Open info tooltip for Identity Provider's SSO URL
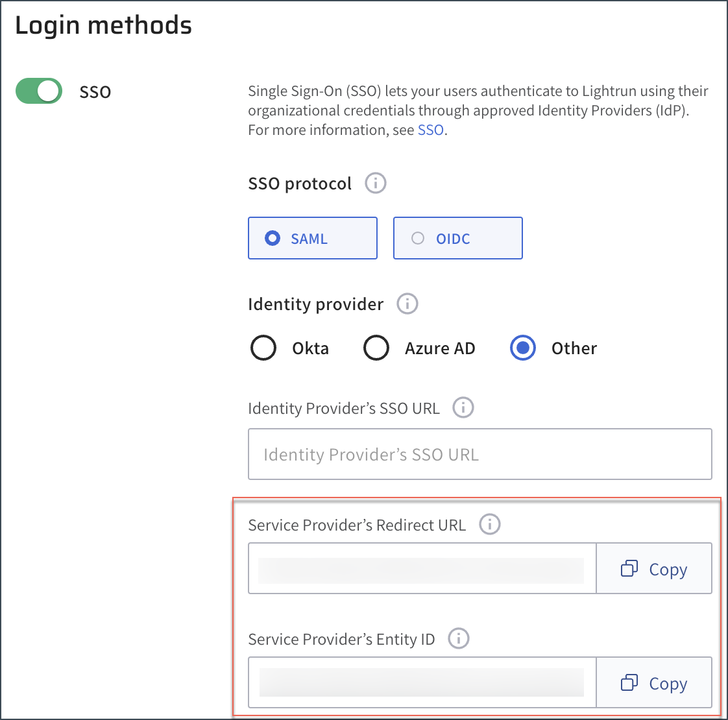 pos(463,408)
